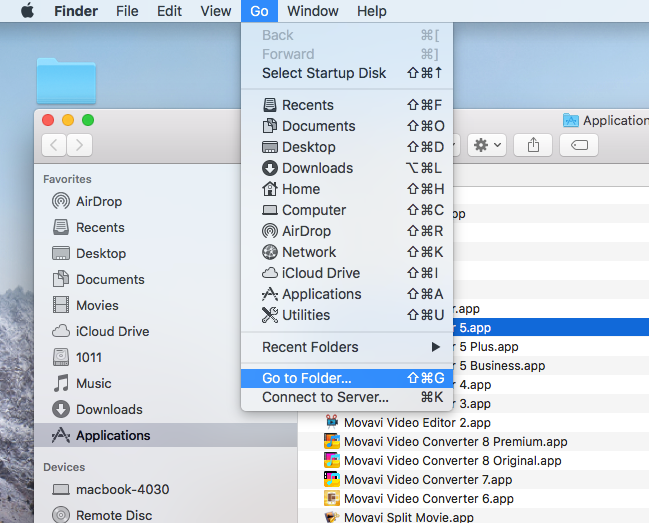Choose AirDrop in the Go menu
This screenshot has width=649, height=523.
point(347,231)
